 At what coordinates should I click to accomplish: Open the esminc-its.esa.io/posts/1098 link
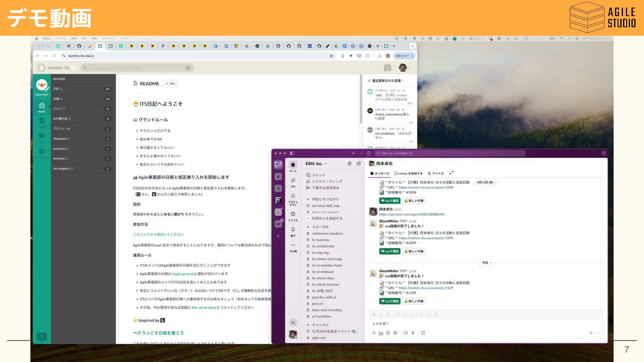[x=426, y=188]
